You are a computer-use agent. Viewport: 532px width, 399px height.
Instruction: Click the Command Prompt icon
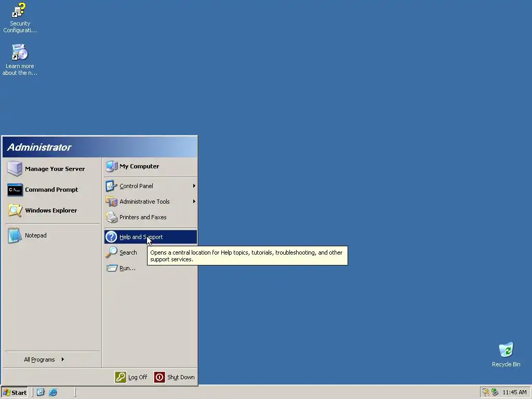[x=15, y=190]
